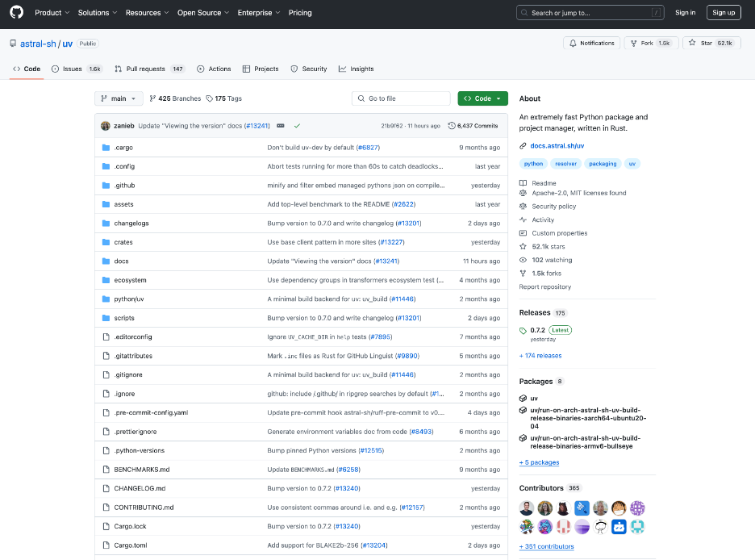Click zanieb's avatar in commit header
This screenshot has height=560, width=755.
[x=106, y=126]
